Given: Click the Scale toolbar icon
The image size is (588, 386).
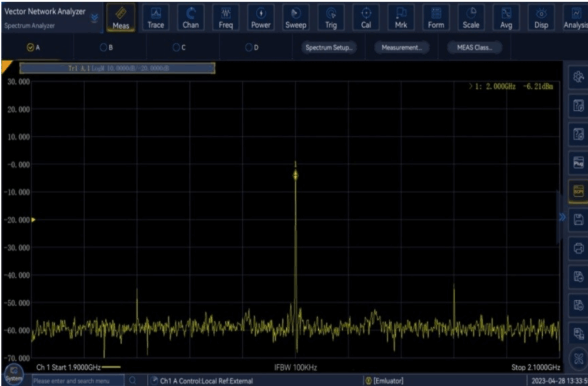Looking at the screenshot, I should point(470,18).
